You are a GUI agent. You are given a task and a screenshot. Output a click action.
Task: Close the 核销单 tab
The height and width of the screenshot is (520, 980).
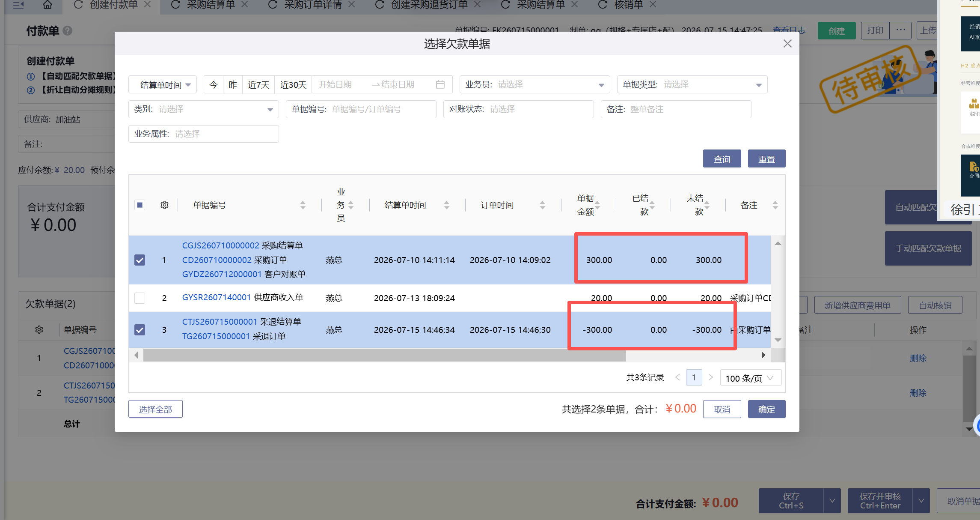coord(653,4)
